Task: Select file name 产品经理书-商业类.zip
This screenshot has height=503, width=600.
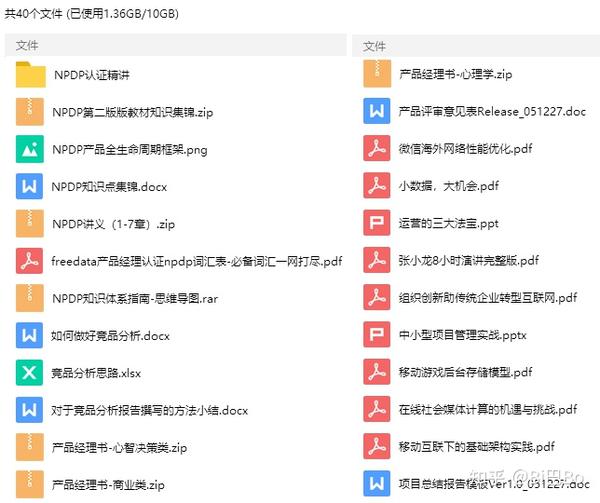Action: [108, 485]
